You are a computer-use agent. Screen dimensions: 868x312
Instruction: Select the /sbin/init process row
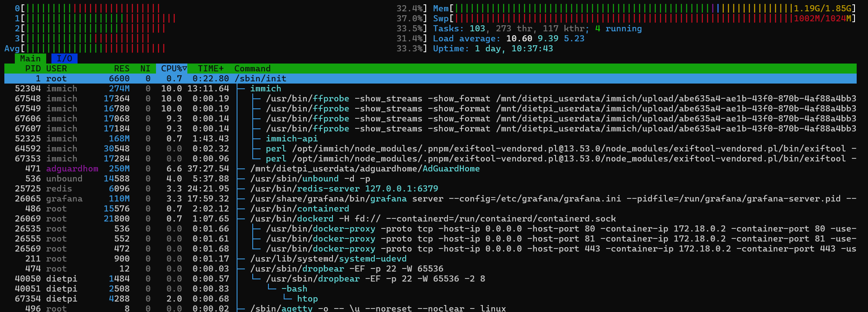[x=260, y=78]
